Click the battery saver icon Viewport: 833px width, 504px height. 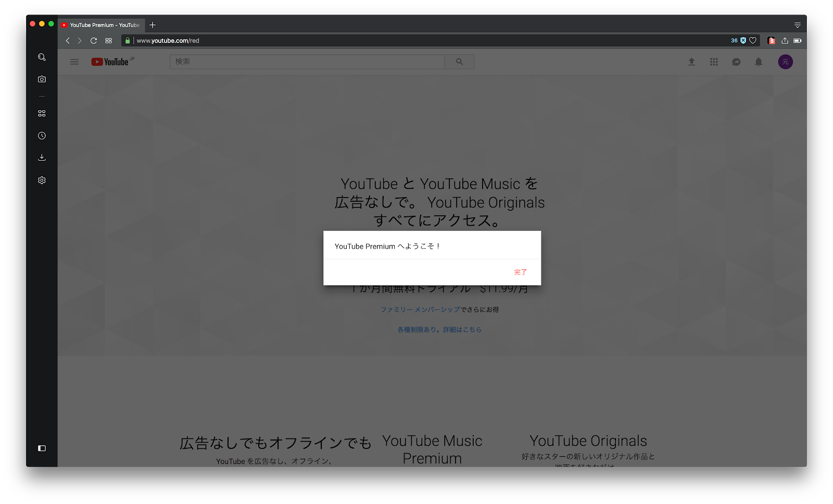click(797, 41)
